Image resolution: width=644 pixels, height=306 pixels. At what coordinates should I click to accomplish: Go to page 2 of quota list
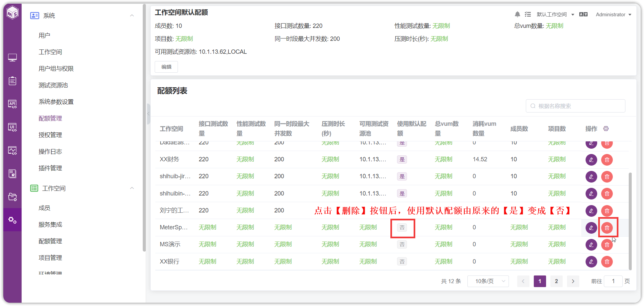tap(556, 281)
